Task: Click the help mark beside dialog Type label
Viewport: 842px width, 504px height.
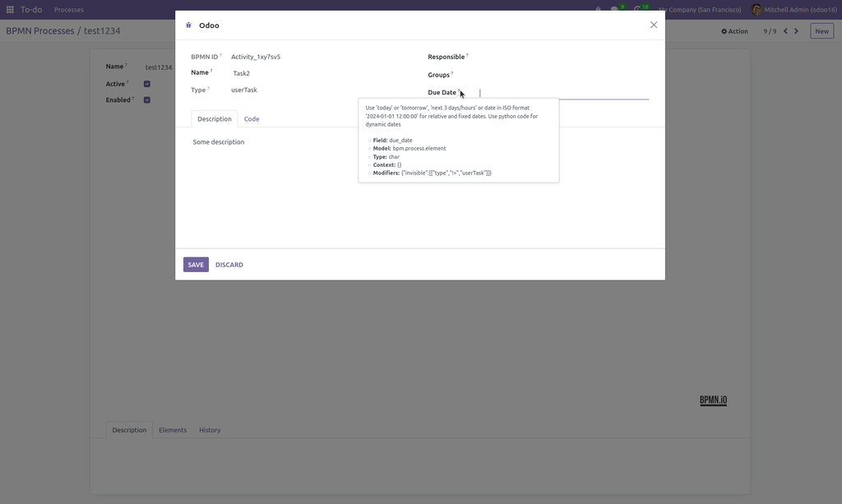Action: [x=208, y=88]
